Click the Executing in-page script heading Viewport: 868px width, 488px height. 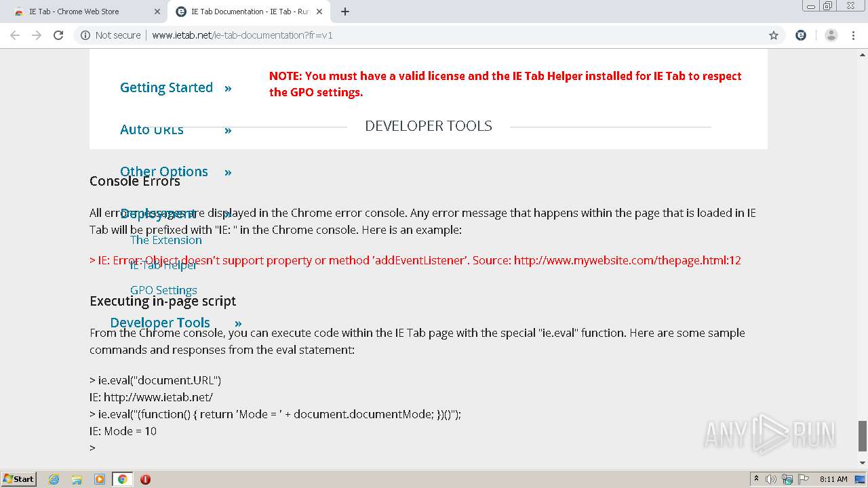coord(163,301)
